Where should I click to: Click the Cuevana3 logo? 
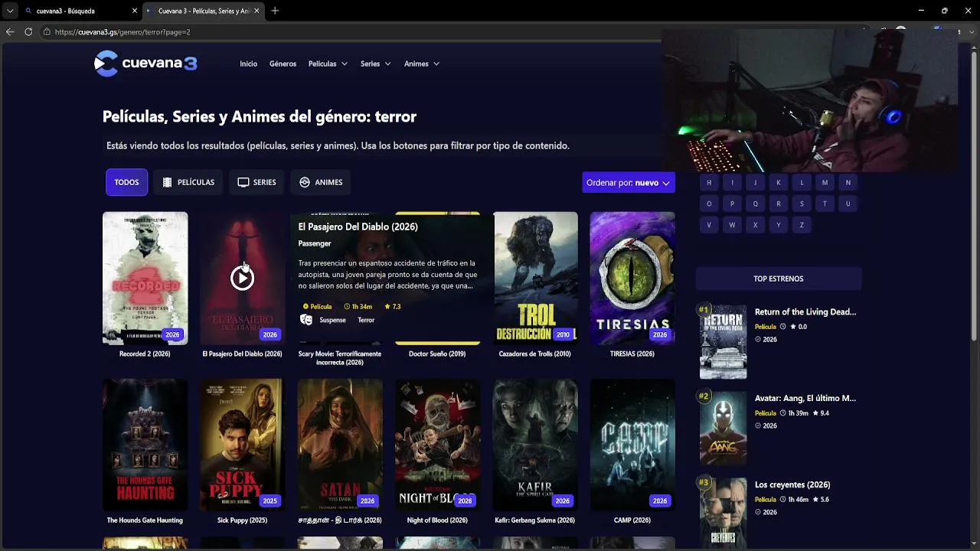(145, 64)
